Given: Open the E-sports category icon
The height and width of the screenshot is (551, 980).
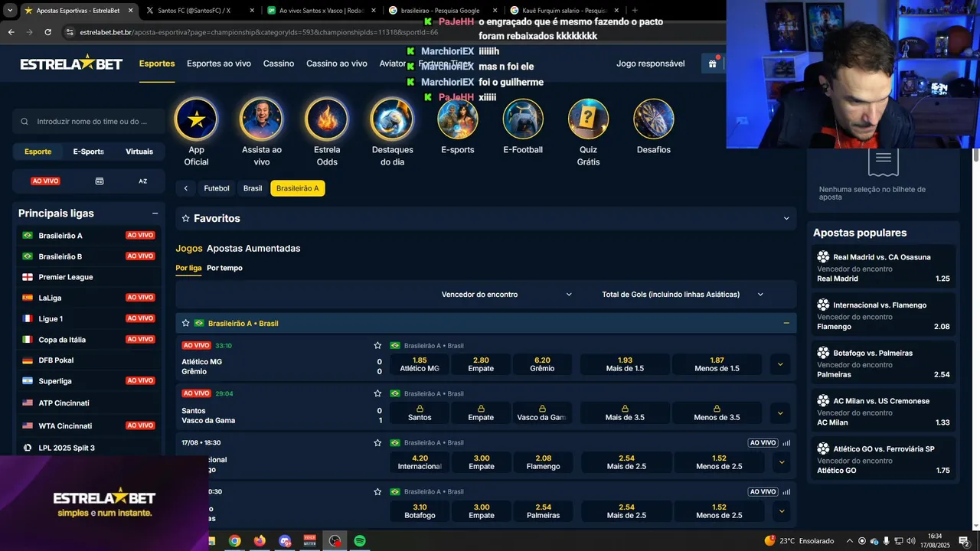Looking at the screenshot, I should click(458, 119).
